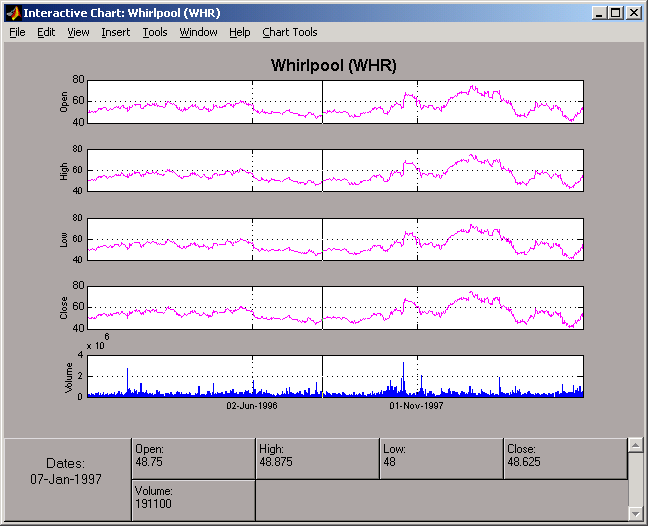Image resolution: width=648 pixels, height=526 pixels.
Task: Click the 01-Nov-1997 date tick label
Action: (x=416, y=406)
